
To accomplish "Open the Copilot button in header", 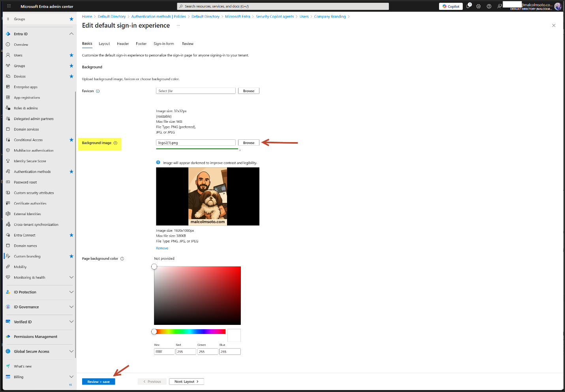I will click(x=450, y=6).
